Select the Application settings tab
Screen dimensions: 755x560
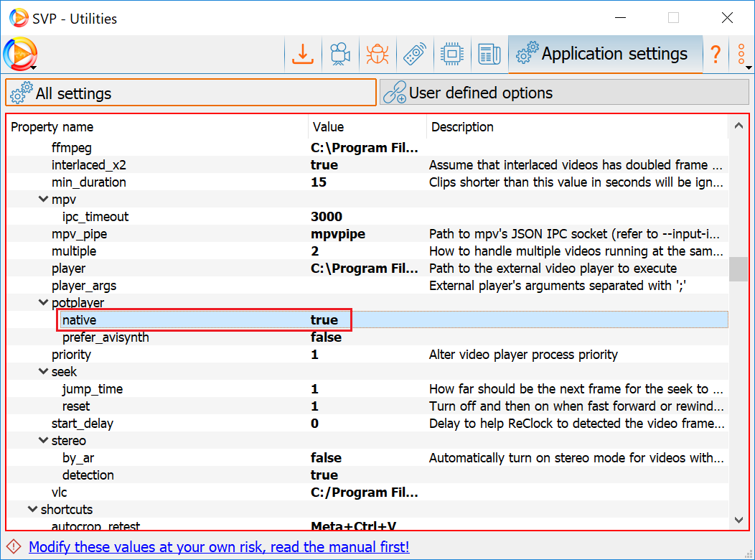(x=605, y=54)
